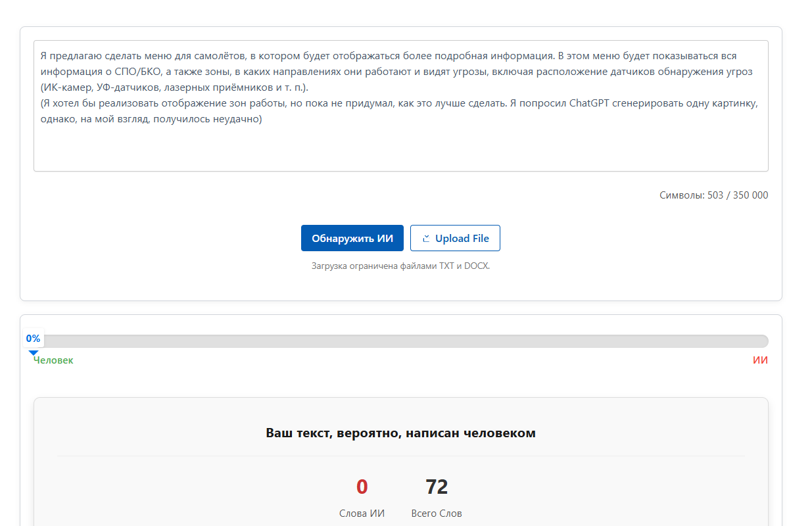Click the blue triangle marker under the progress bar
This screenshot has width=812, height=526.
point(34,353)
